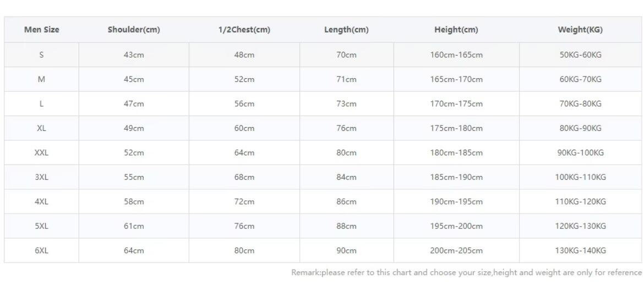
Task: Click the 1/2Chest(cm) header cell
Action: pyautogui.click(x=244, y=30)
